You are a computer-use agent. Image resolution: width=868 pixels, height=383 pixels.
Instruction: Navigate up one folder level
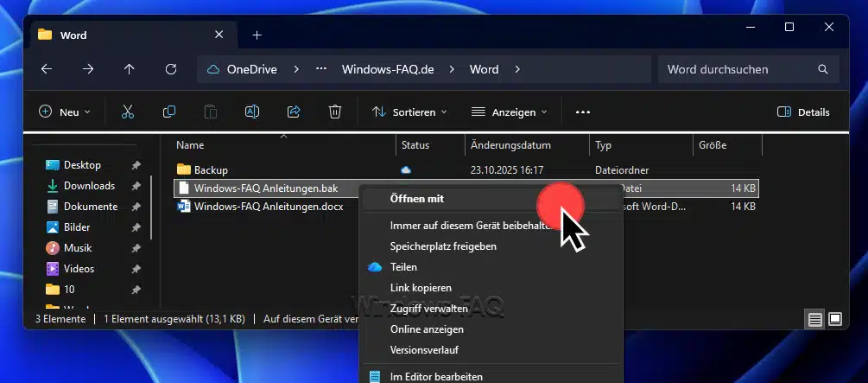pos(130,69)
